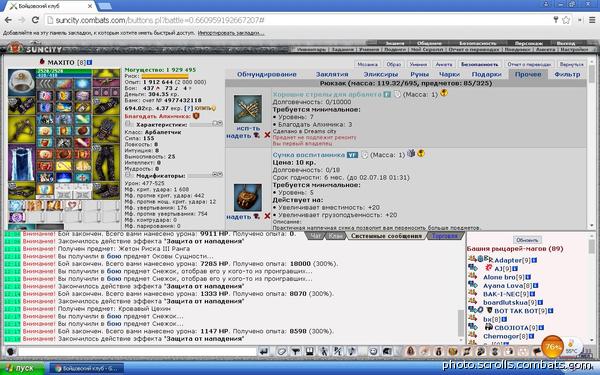Switch to Обмундирование inventory tab
The width and height of the screenshot is (600, 375).
tap(267, 74)
